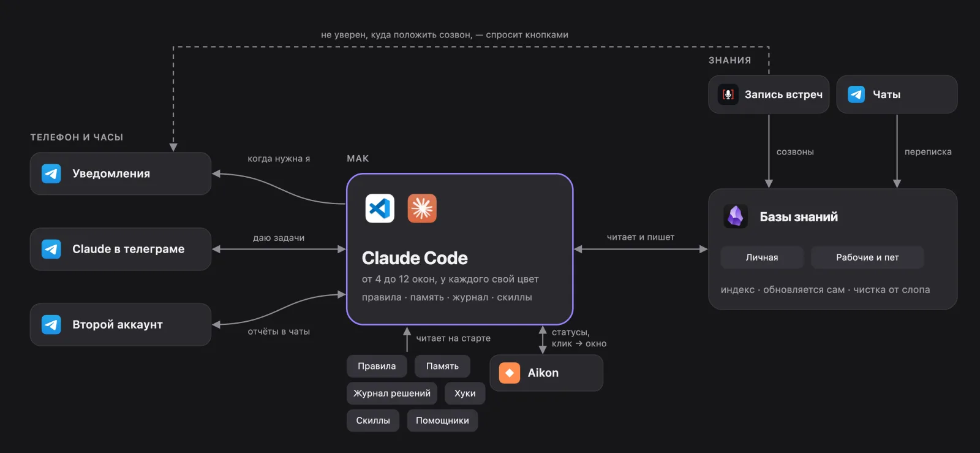The width and height of the screenshot is (980, 453).
Task: Click the text 'от 4 до 12 окон, у каждого свой цвет'
Action: [450, 280]
